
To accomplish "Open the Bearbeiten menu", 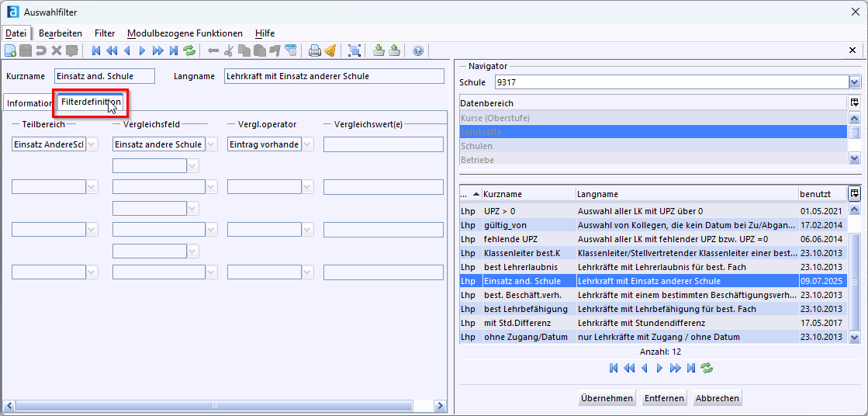I will 61,33.
